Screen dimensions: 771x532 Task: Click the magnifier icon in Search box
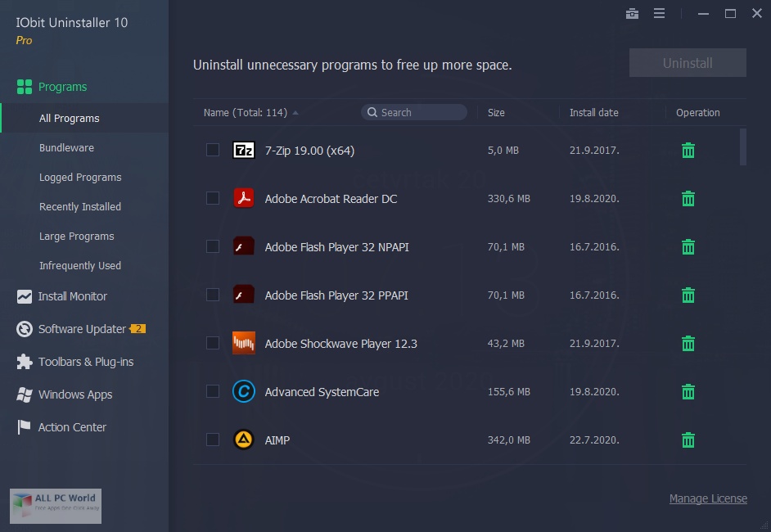[x=372, y=113]
